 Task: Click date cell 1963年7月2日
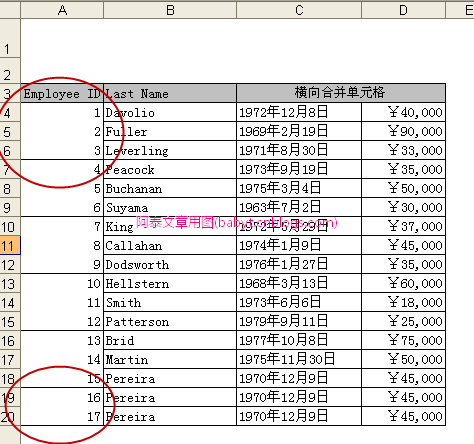pos(299,207)
